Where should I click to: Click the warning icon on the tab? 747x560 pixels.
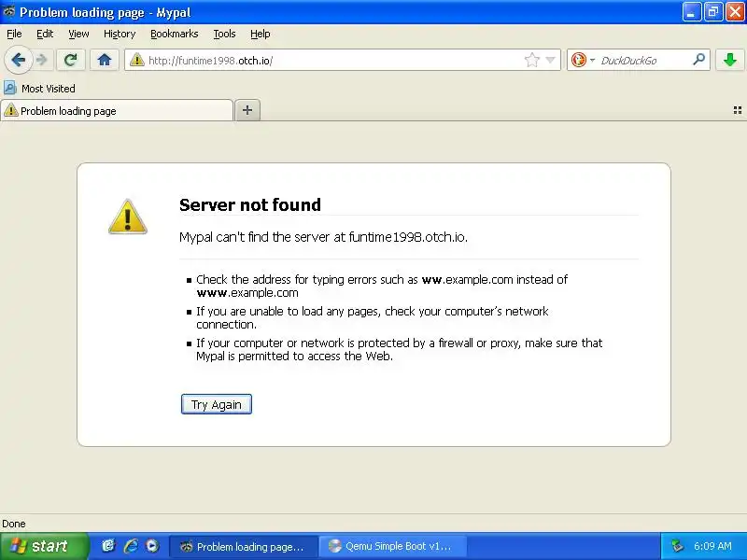coord(10,110)
